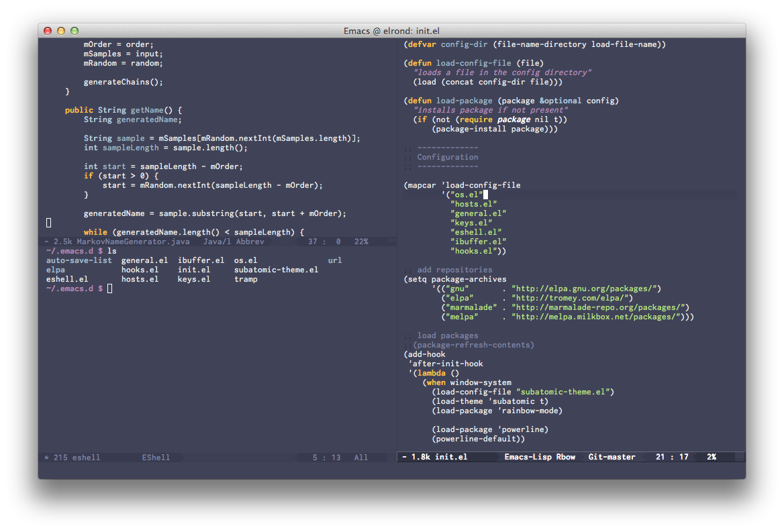Screen dimensions: 784x532
Task: Click keys.el in the ls output
Action: pyautogui.click(x=194, y=279)
